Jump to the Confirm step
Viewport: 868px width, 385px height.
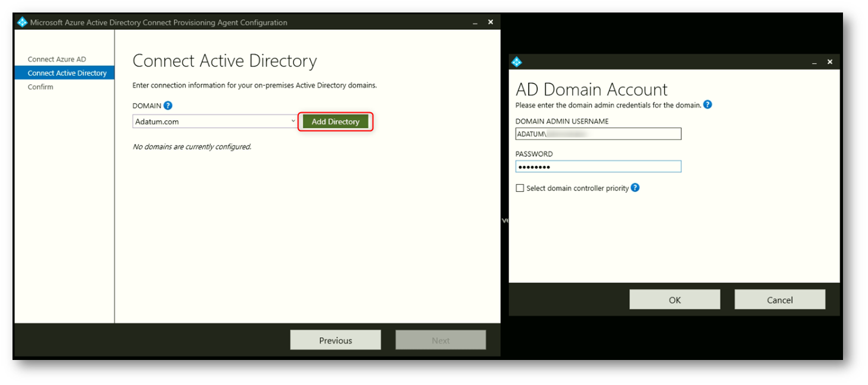coord(40,87)
